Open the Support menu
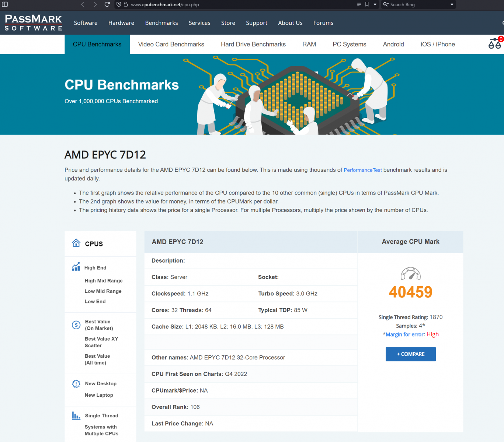504x442 pixels. [x=257, y=23]
